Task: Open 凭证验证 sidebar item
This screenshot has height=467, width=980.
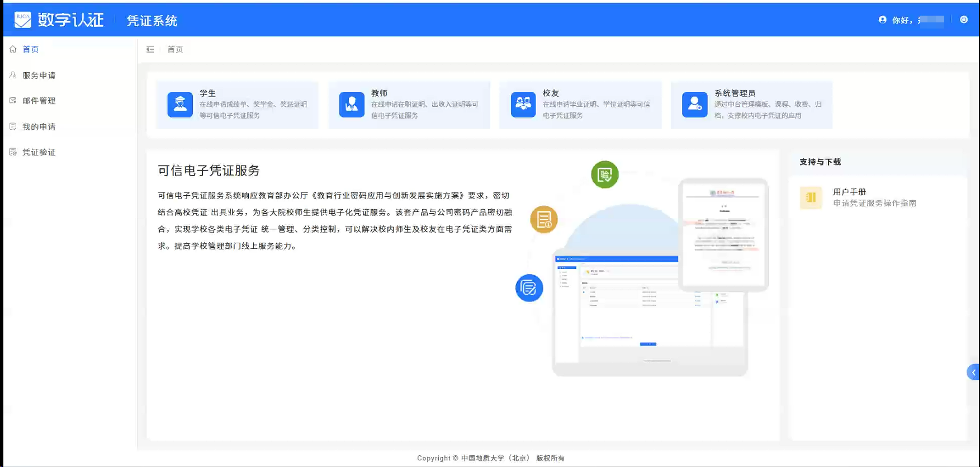Action: pyautogui.click(x=39, y=152)
